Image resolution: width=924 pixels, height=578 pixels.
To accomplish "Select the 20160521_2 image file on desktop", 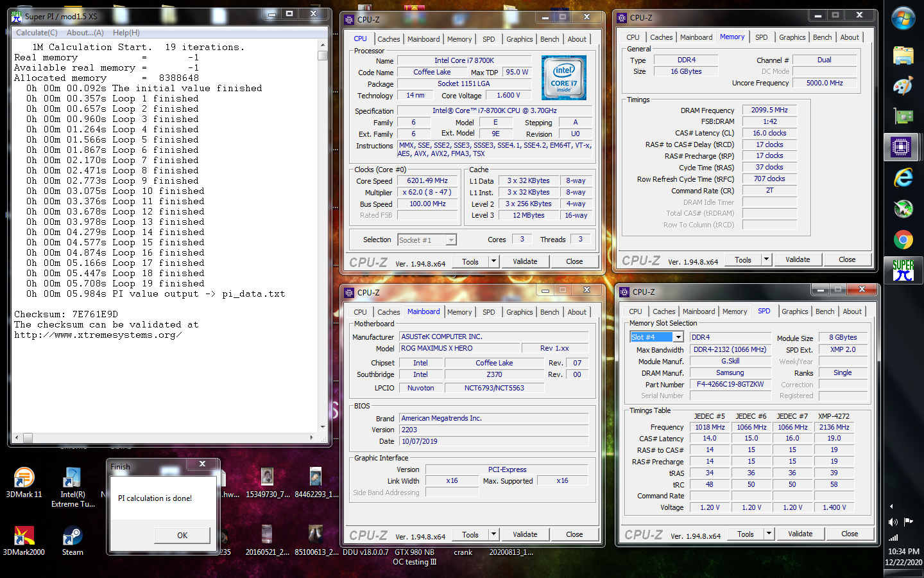I will (268, 540).
